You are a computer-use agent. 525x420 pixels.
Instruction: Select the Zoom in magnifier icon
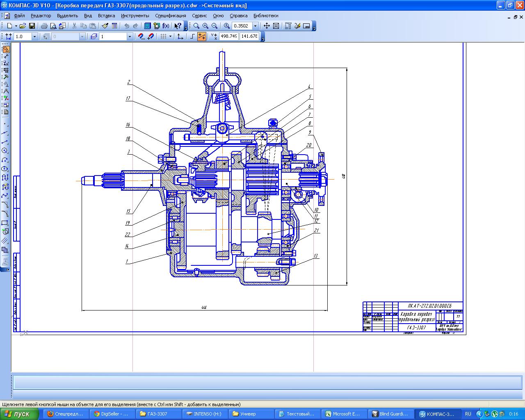pyautogui.click(x=205, y=26)
